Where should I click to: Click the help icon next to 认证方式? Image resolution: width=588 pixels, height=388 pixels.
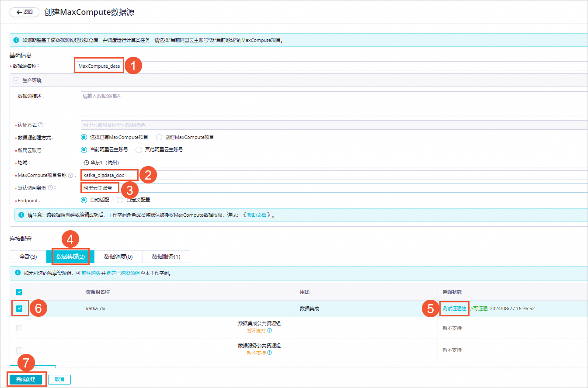click(x=41, y=125)
